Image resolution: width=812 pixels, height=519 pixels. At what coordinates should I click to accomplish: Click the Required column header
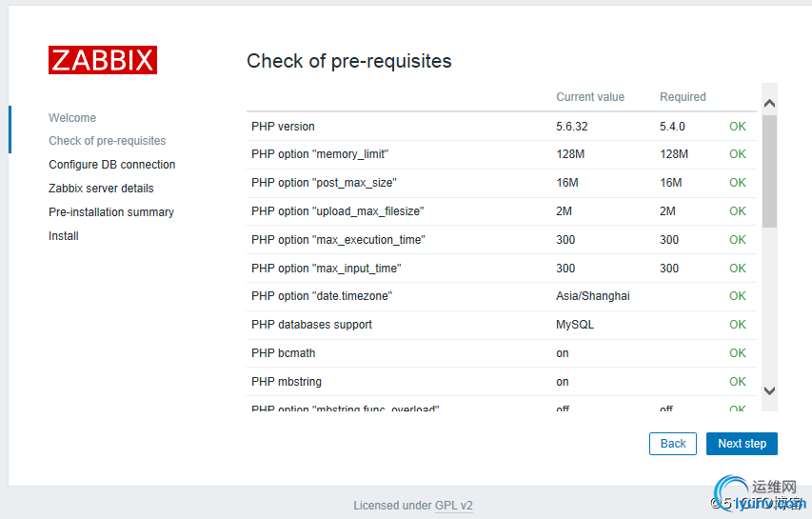coord(683,97)
